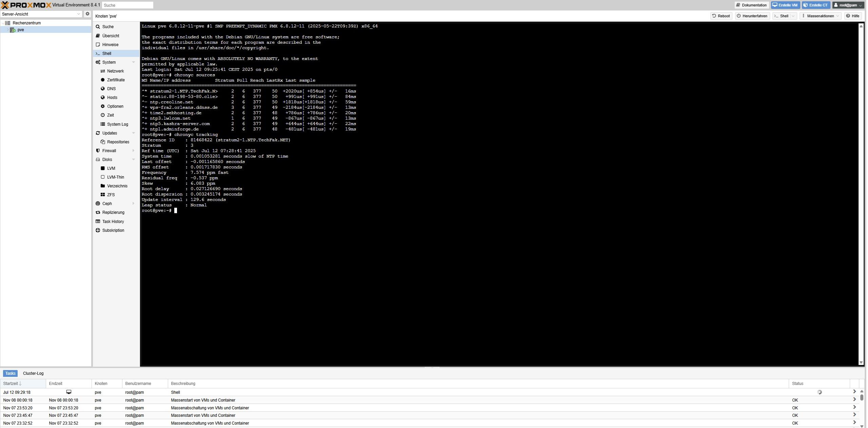Switch to the Cluster-Log tab
868x428 pixels.
click(33, 373)
